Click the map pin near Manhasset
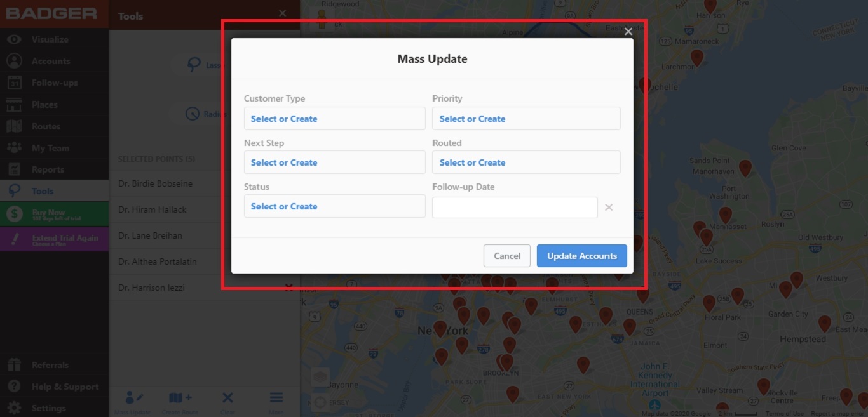Viewport: 868px width, 417px height. (725, 215)
